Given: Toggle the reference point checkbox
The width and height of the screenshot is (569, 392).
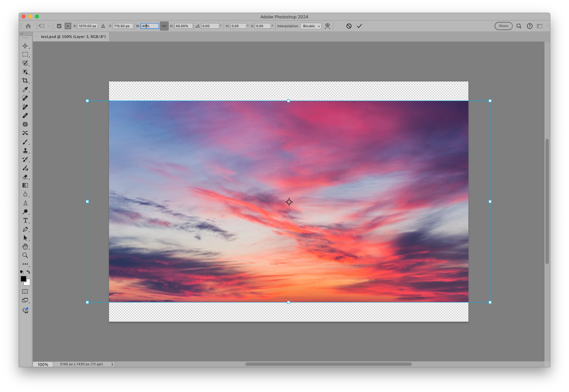Looking at the screenshot, I should [x=59, y=26].
